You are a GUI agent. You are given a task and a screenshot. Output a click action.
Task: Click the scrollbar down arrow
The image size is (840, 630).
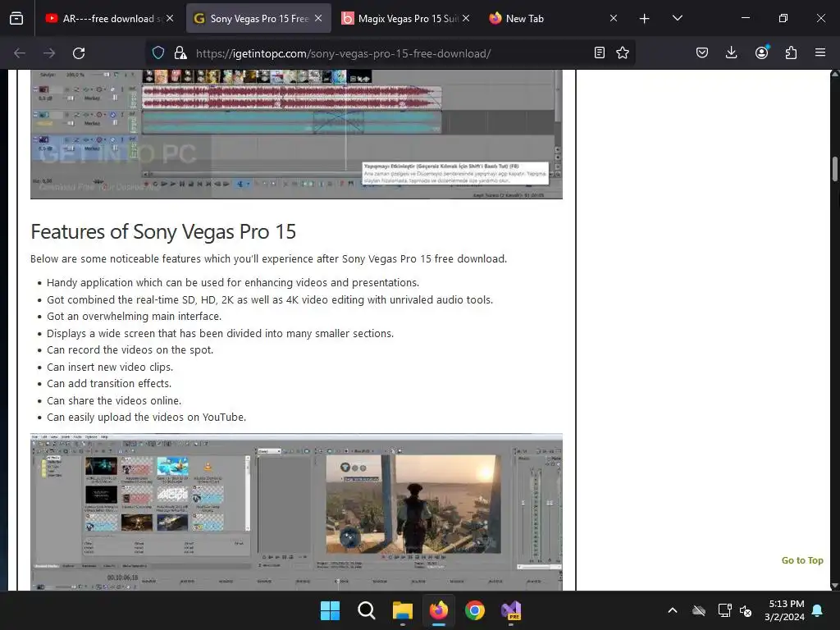point(834,586)
